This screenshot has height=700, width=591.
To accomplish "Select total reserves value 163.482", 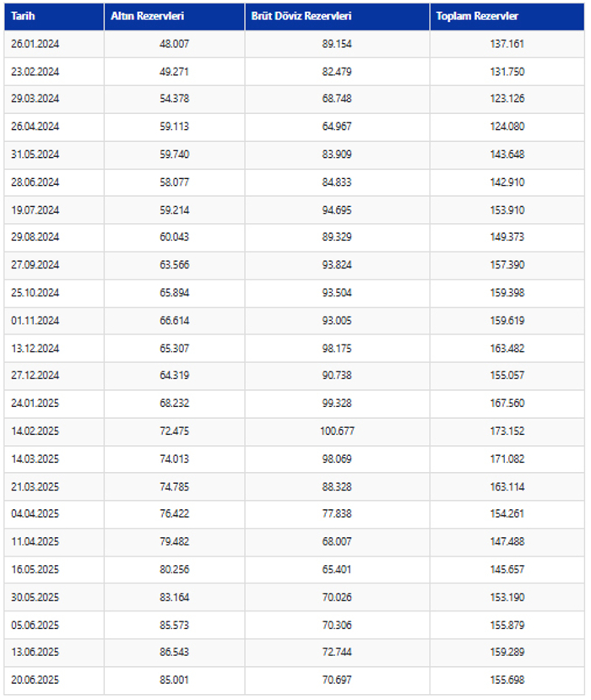I will coord(507,349).
